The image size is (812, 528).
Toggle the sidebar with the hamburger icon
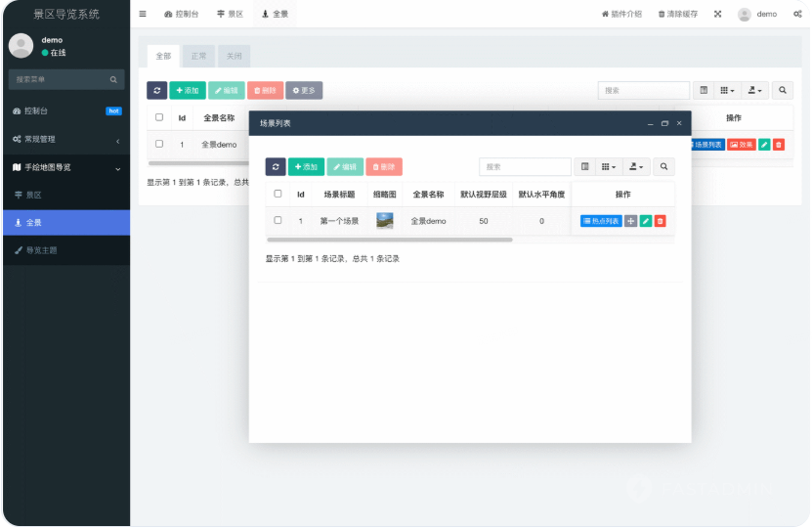point(143,14)
